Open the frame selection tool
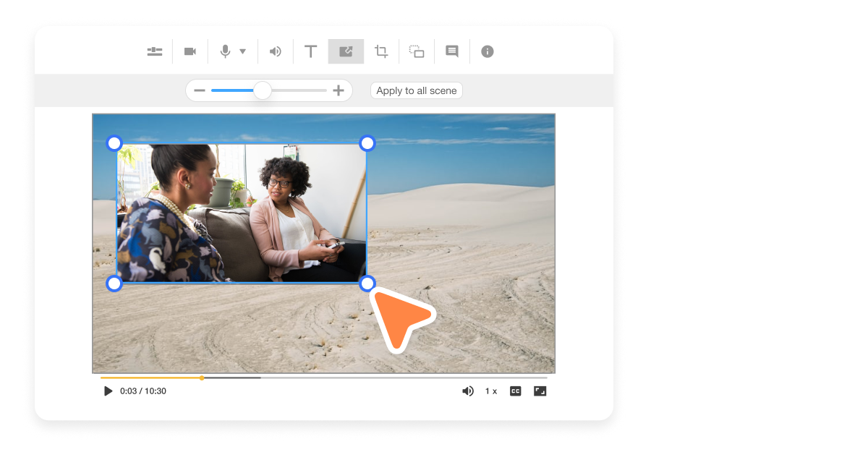Screen dimensions: 868x460 [x=417, y=51]
